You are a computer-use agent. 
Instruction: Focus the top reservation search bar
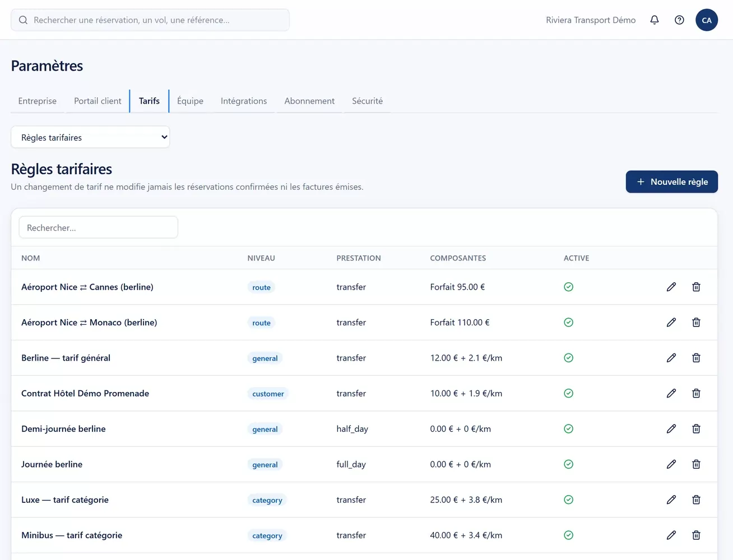150,20
